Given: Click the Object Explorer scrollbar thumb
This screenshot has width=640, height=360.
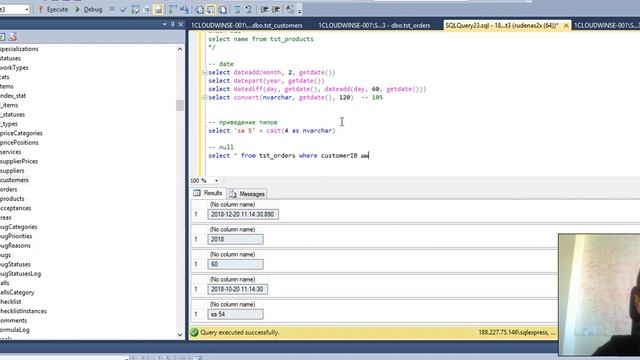Looking at the screenshot, I should point(180,105).
